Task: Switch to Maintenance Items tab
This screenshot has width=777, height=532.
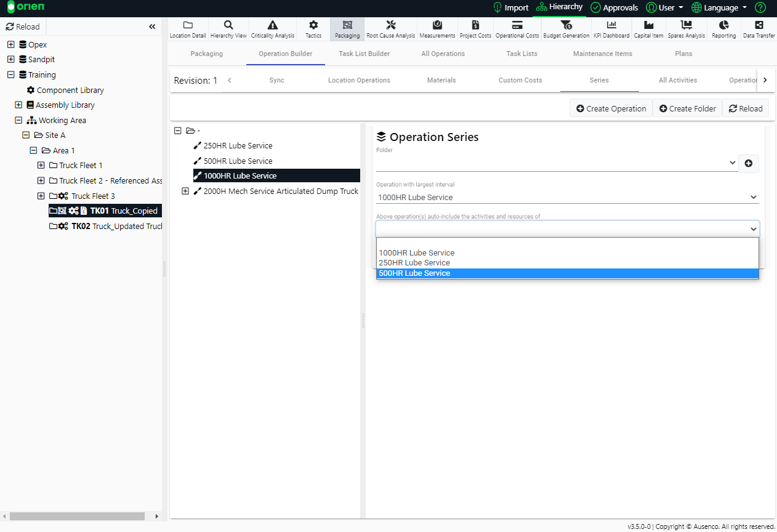Action: point(603,54)
